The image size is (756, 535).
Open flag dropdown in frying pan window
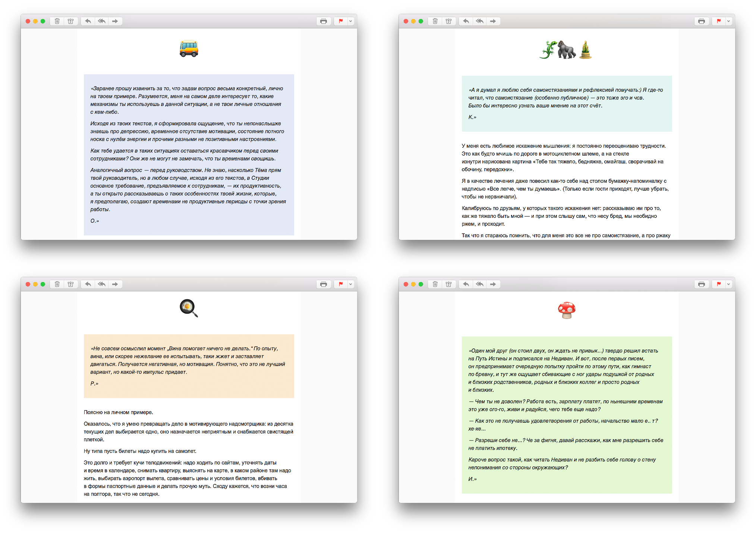[350, 284]
